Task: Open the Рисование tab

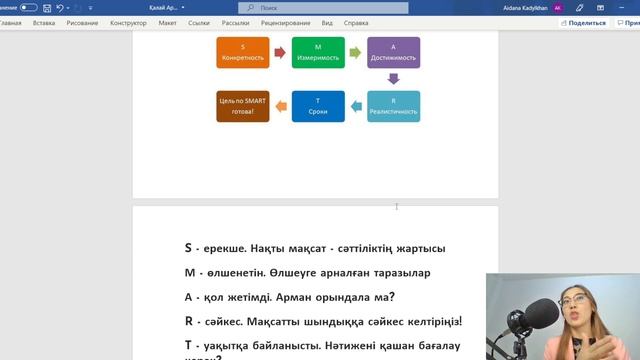Action: click(82, 23)
